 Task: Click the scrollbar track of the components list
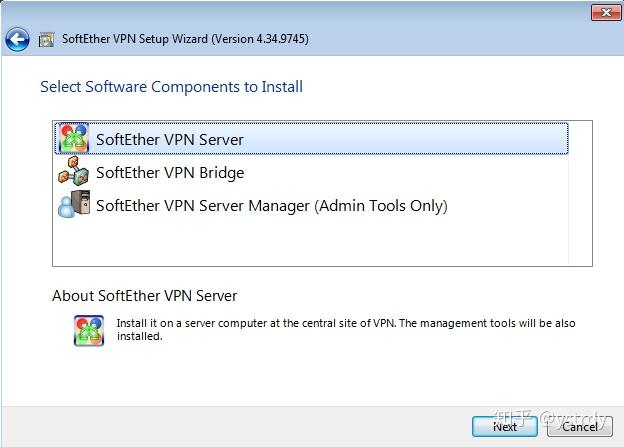click(580, 193)
